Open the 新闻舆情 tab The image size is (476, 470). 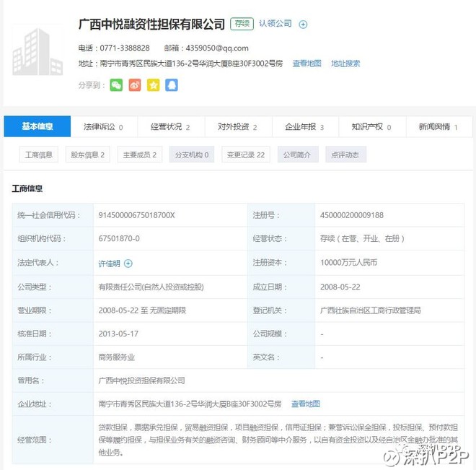pos(439,126)
